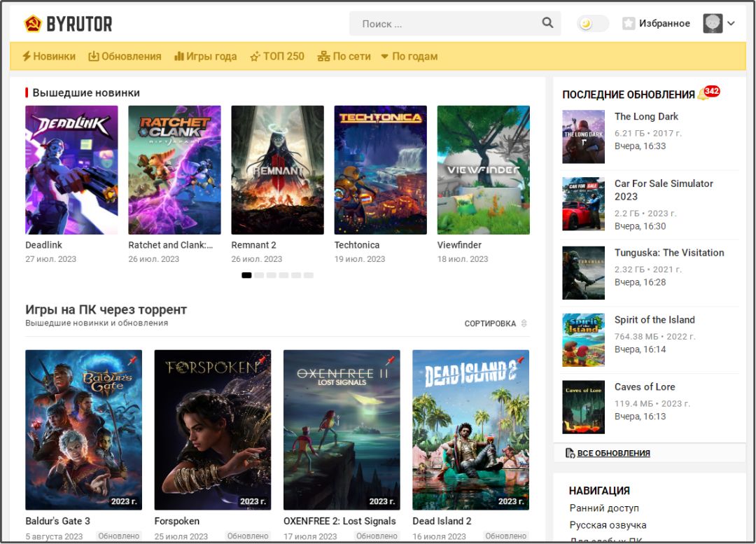
Task: Open the ВСЕ ОБНОВЛЕНИЯ link
Action: click(613, 453)
